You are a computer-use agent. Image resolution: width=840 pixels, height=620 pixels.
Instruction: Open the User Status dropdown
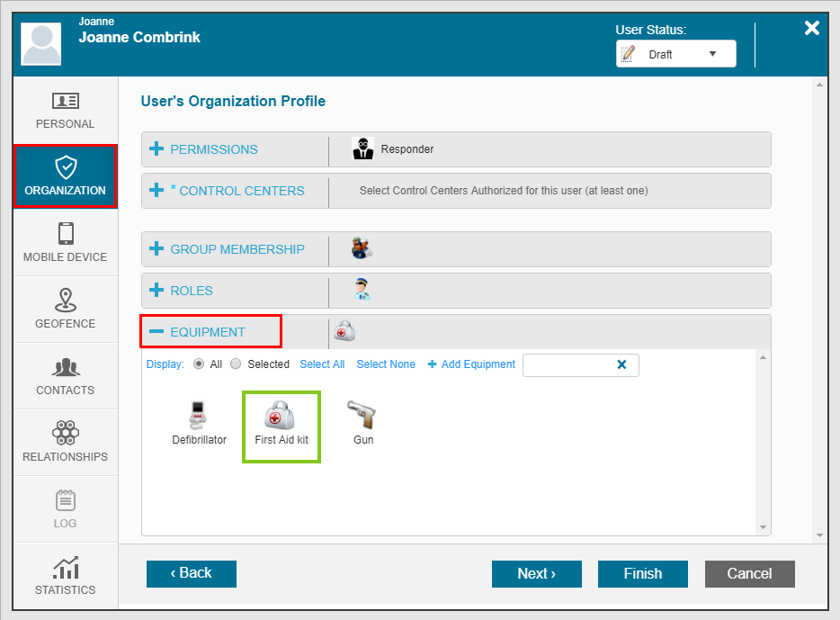tap(675, 54)
